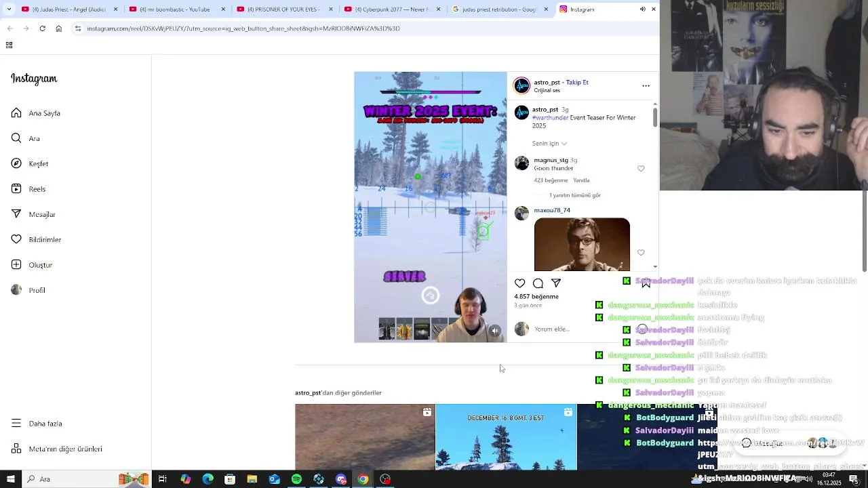
Task: Click the browser home button
Action: coord(58,28)
